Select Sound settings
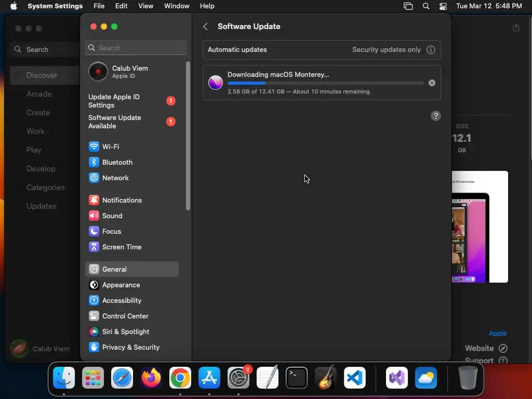The width and height of the screenshot is (532, 399). [131, 216]
